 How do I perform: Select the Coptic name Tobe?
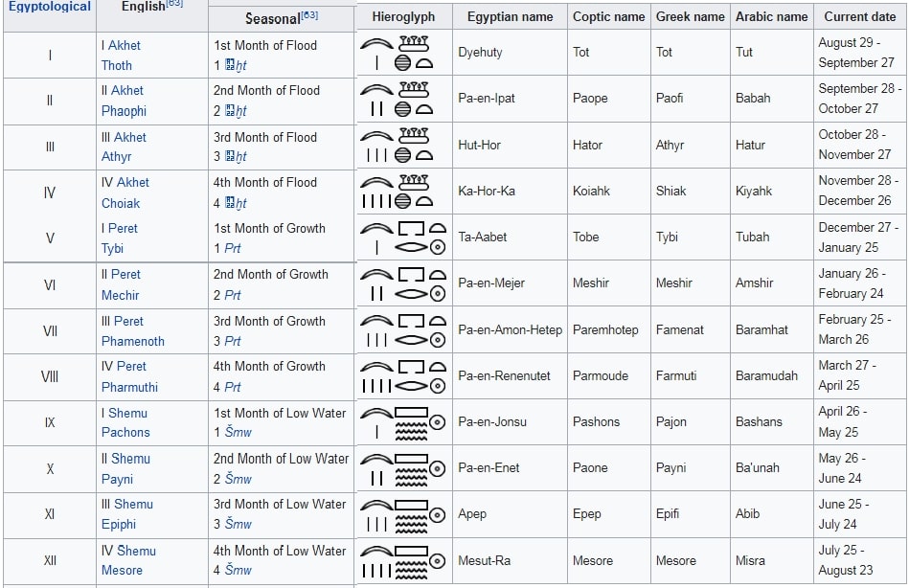[x=585, y=237]
